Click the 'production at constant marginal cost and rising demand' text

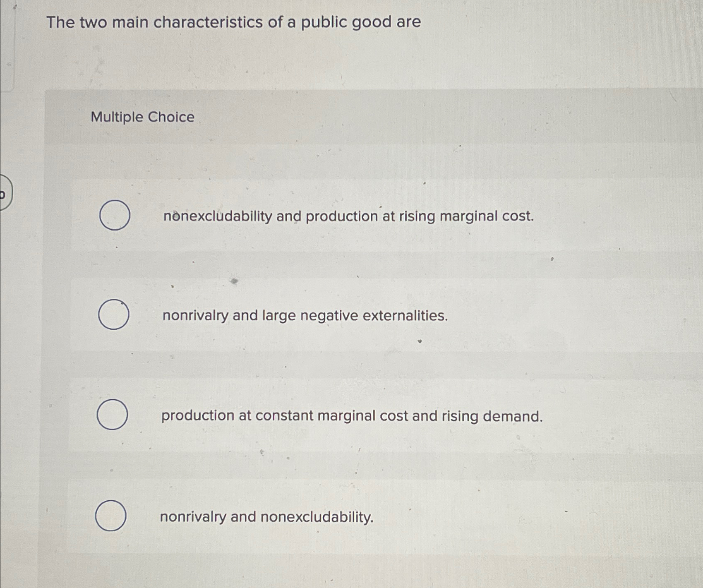point(352,416)
